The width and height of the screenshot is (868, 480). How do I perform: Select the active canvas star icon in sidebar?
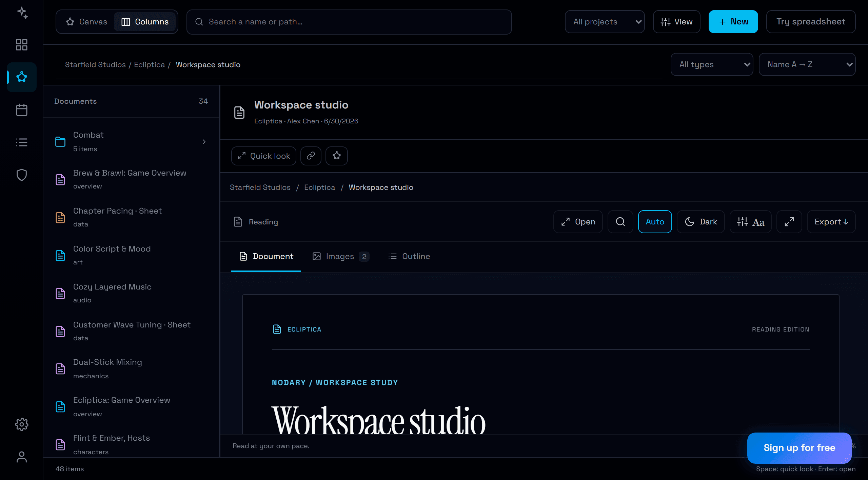click(22, 77)
